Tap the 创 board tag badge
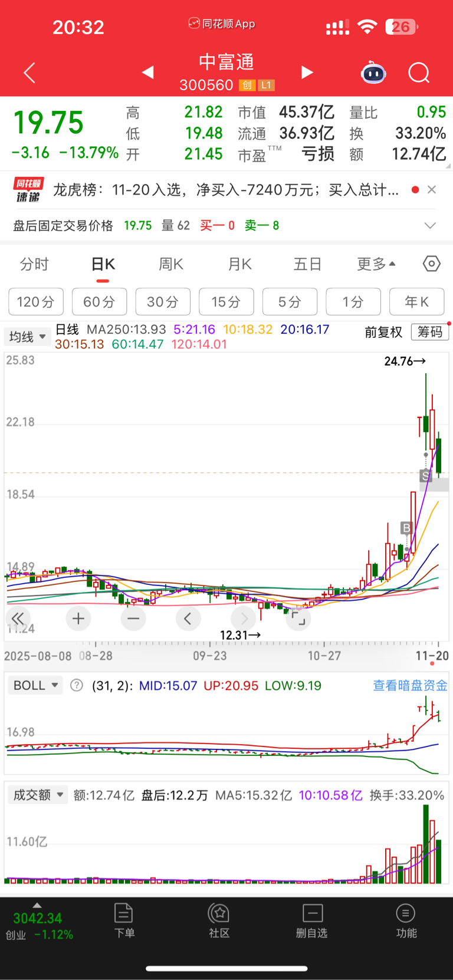 pyautogui.click(x=247, y=85)
